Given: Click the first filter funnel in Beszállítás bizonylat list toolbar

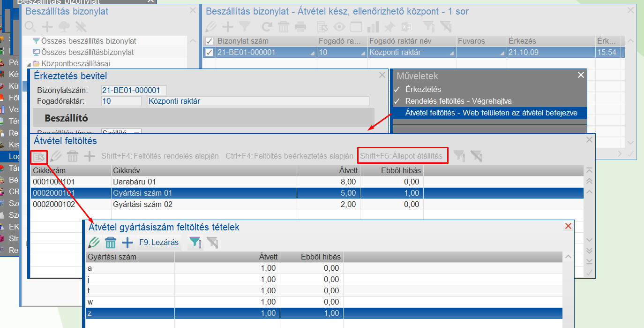Looking at the screenshot, I should [245, 27].
